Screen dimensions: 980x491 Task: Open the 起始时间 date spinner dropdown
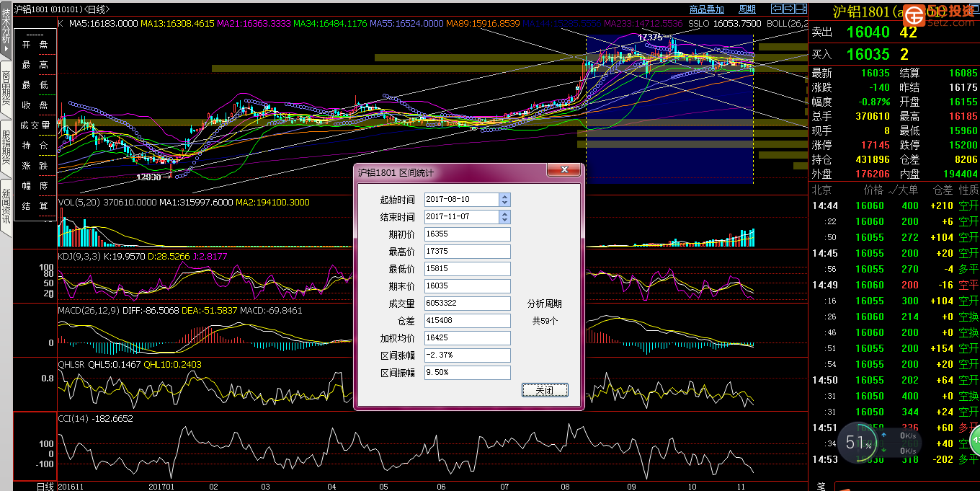[x=504, y=199]
